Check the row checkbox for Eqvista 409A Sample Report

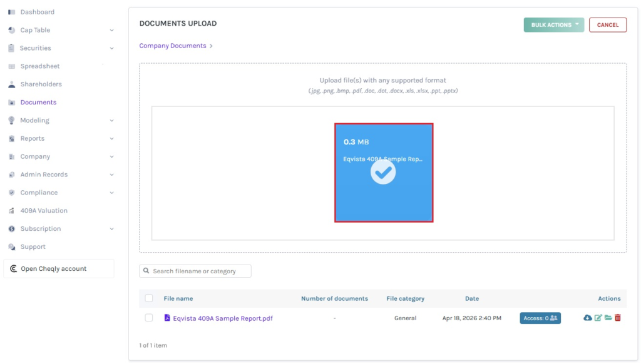pyautogui.click(x=148, y=318)
